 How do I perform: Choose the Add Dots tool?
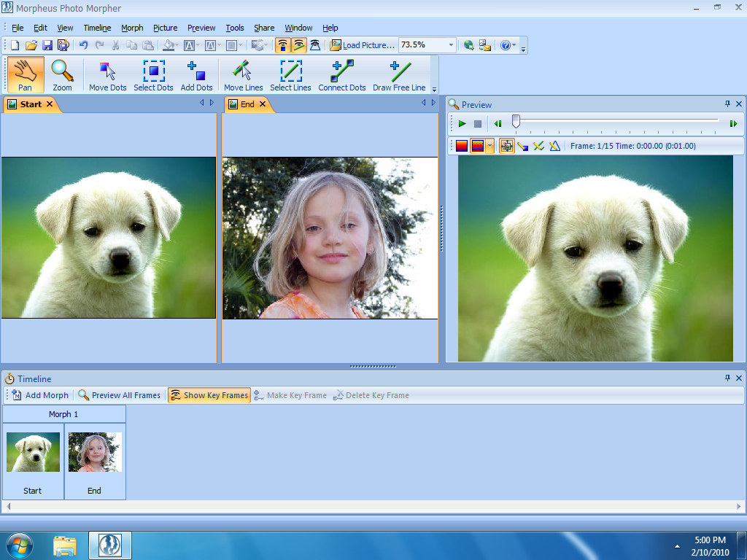(196, 76)
